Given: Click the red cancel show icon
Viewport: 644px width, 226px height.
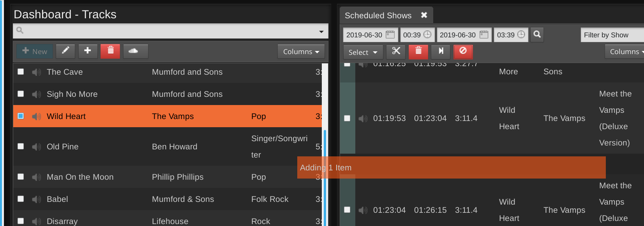Looking at the screenshot, I should click(463, 51).
